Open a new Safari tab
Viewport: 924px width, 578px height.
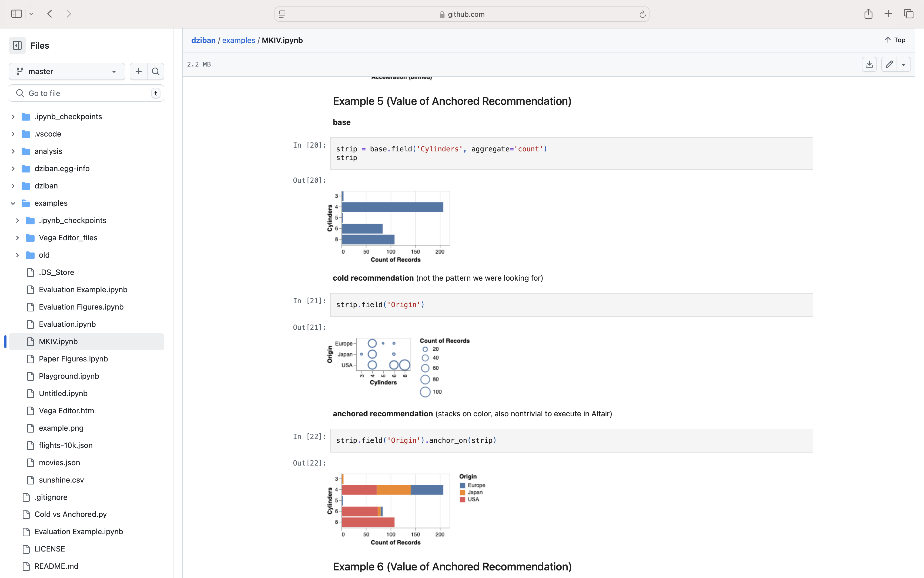888,13
